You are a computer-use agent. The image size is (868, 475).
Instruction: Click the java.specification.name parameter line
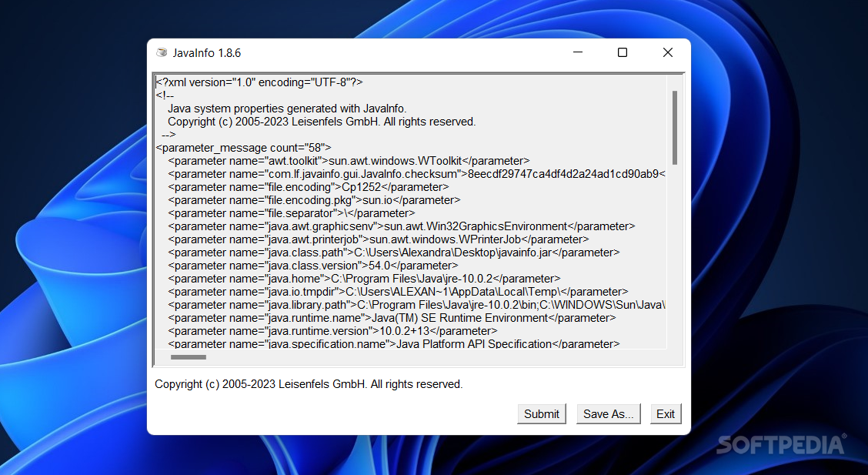(393, 344)
